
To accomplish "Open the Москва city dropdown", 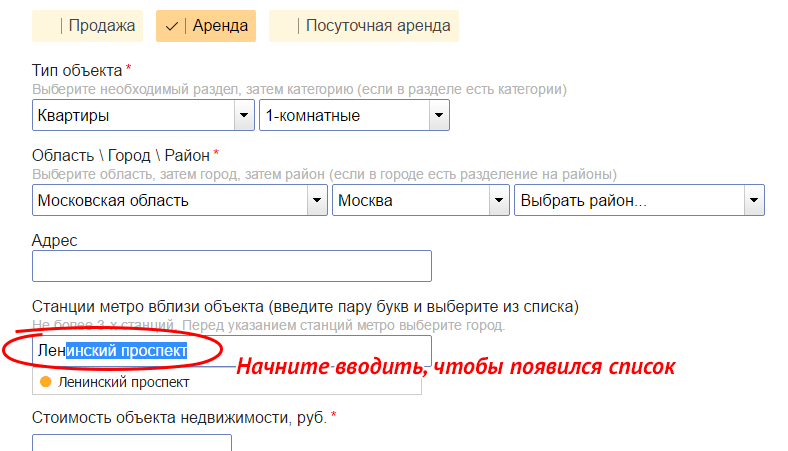I will tap(411, 200).
